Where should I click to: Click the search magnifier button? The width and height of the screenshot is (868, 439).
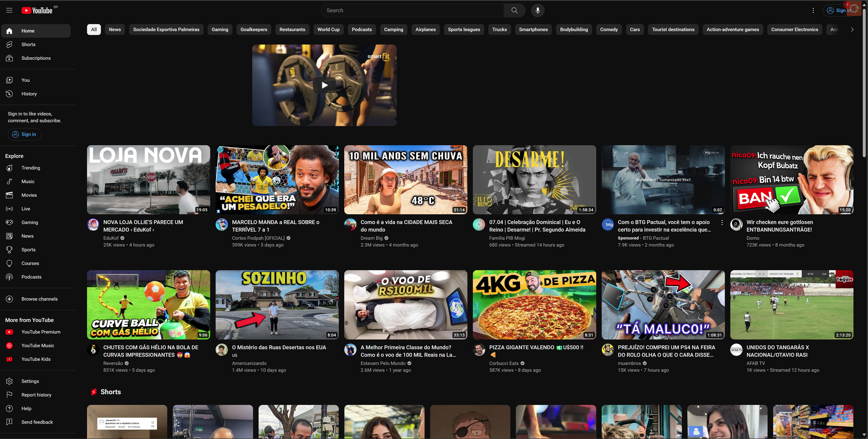514,11
